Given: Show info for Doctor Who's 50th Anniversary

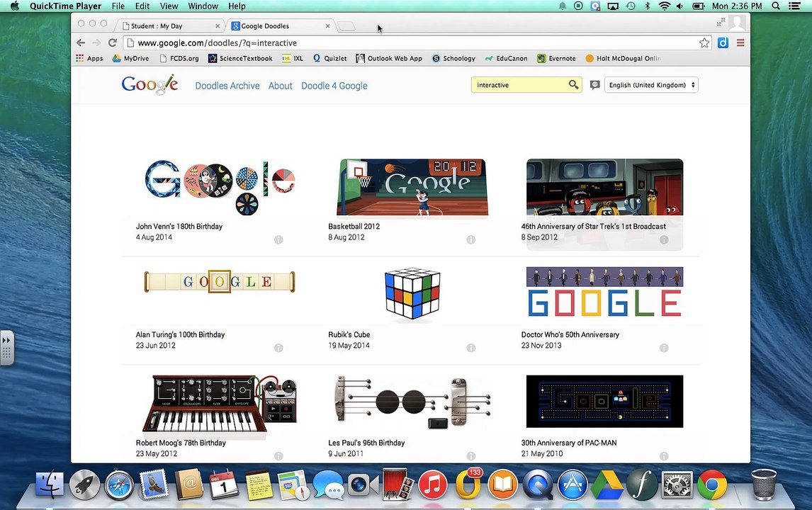Looking at the screenshot, I should pyautogui.click(x=664, y=348).
